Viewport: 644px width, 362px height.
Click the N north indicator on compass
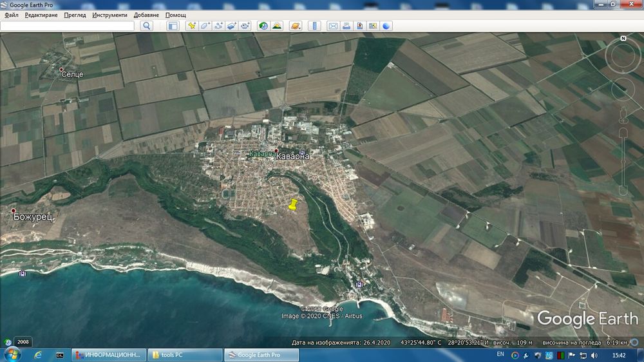(x=623, y=38)
